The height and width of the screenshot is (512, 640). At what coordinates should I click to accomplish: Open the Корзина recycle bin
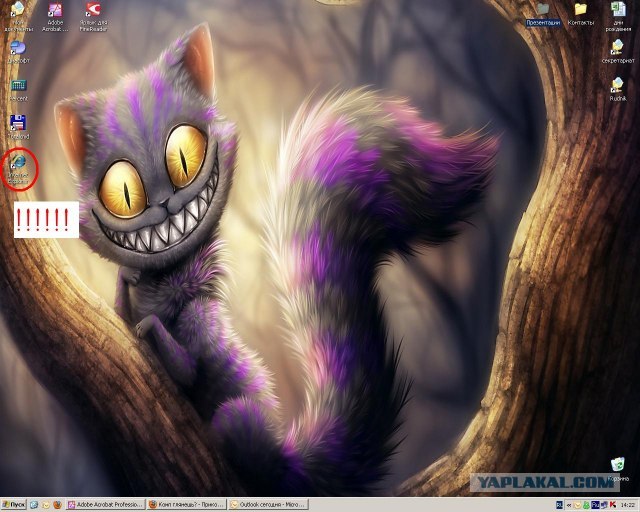tap(618, 470)
